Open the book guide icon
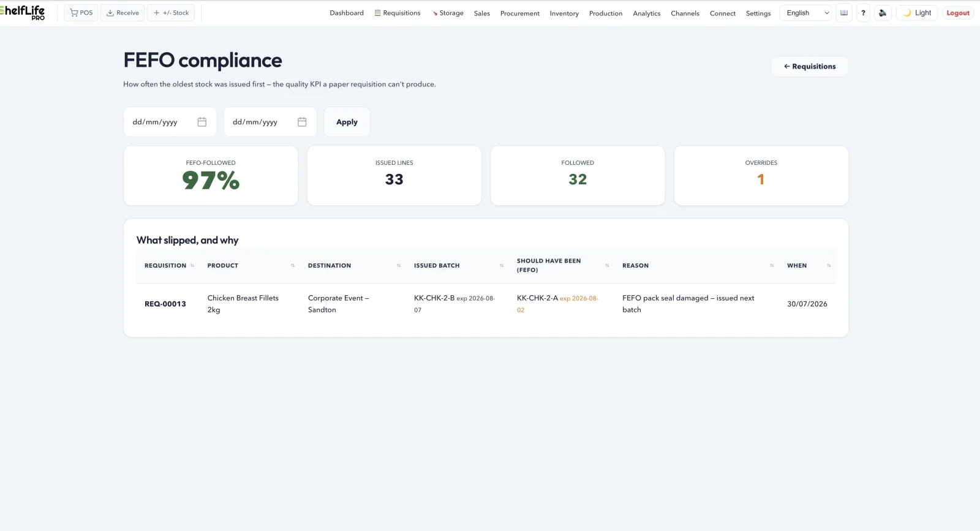This screenshot has width=980, height=531. pos(844,13)
